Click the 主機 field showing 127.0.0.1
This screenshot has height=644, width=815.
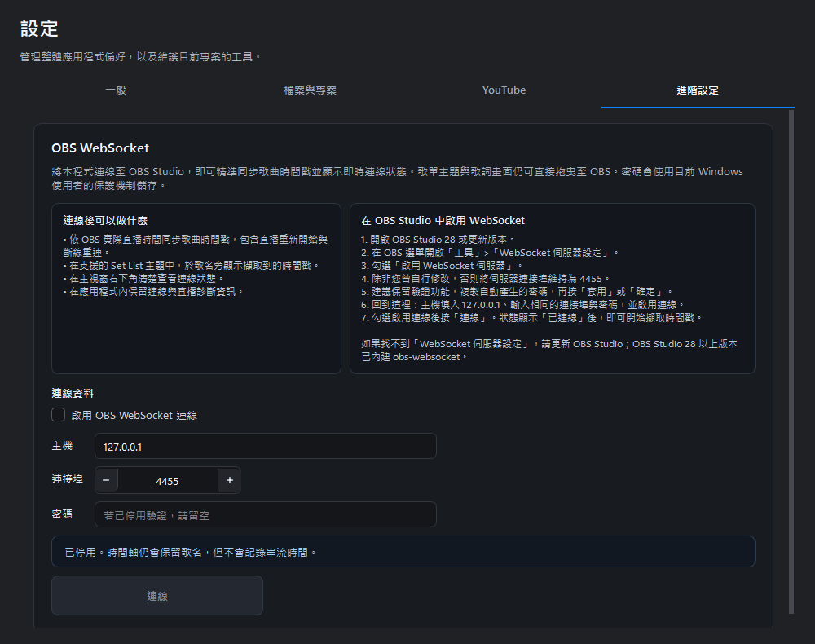(x=265, y=447)
